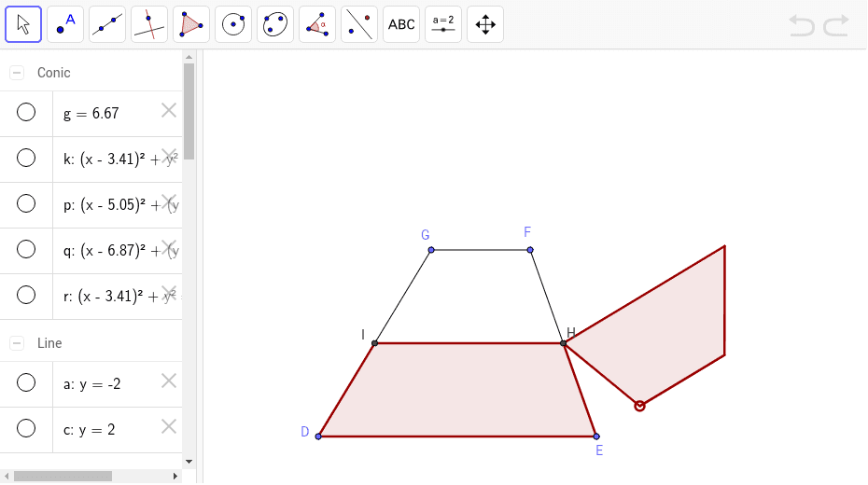Screen dimensions: 868x485
Task: Click point H on the drawing
Action: tap(564, 343)
